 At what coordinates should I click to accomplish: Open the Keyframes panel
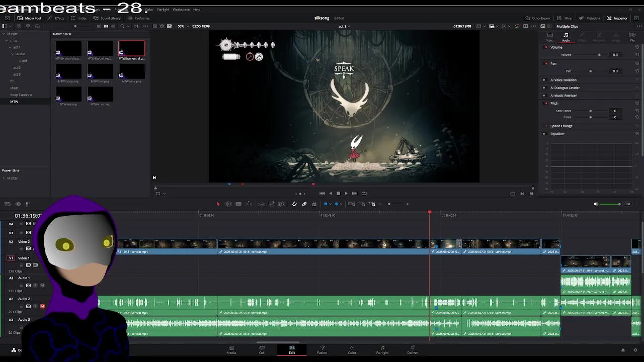point(139,18)
